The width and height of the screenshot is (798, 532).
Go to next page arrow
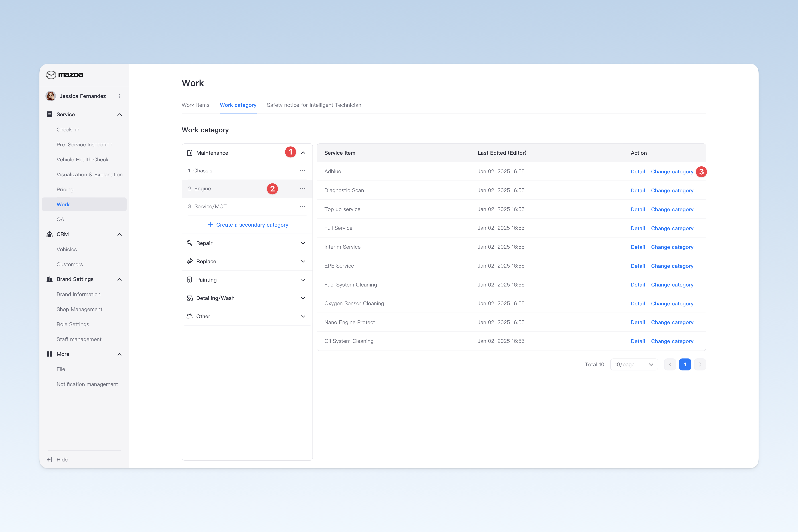(x=700, y=364)
